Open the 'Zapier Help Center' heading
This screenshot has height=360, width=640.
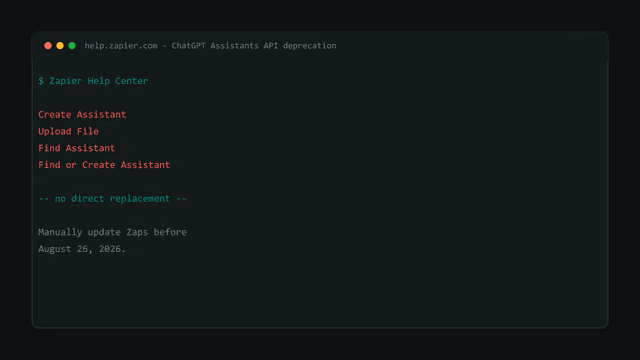pyautogui.click(x=99, y=81)
